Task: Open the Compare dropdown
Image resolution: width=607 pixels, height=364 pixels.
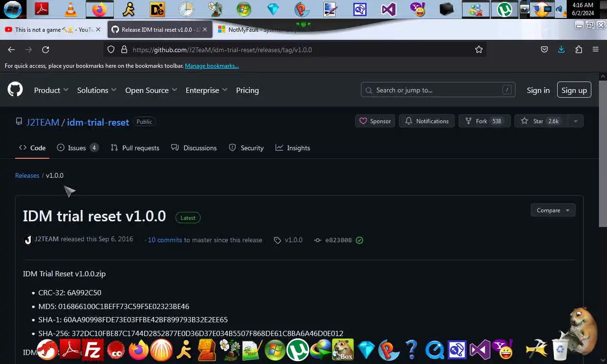Action: 553,210
